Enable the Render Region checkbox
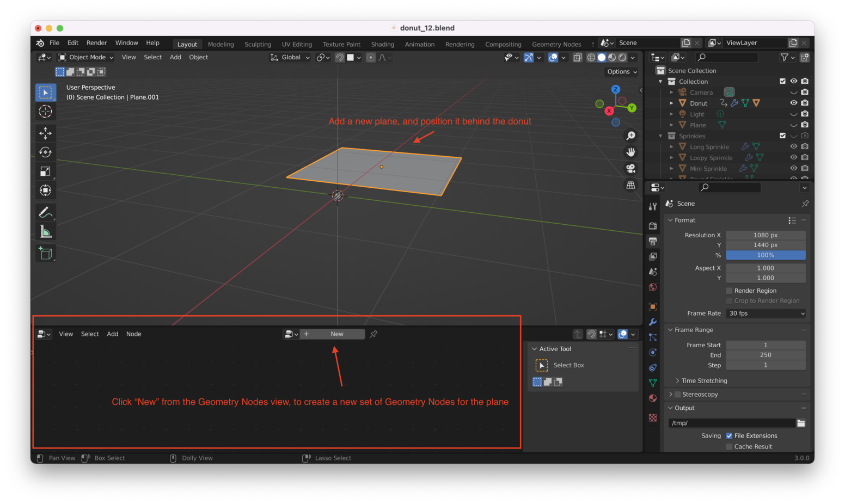 tap(729, 291)
